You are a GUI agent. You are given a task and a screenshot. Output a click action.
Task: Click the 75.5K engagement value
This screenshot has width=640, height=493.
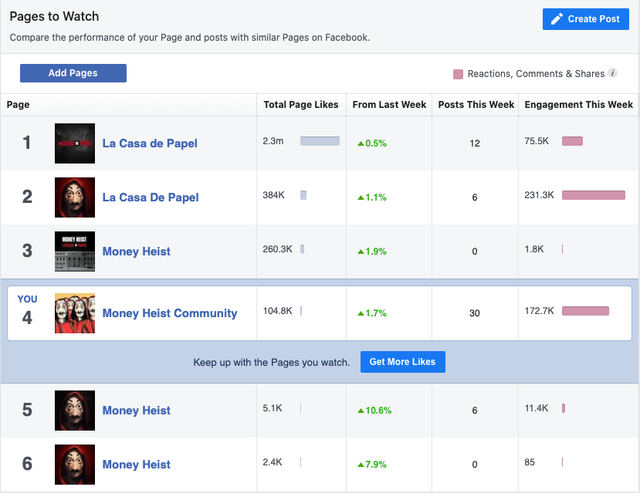point(537,141)
